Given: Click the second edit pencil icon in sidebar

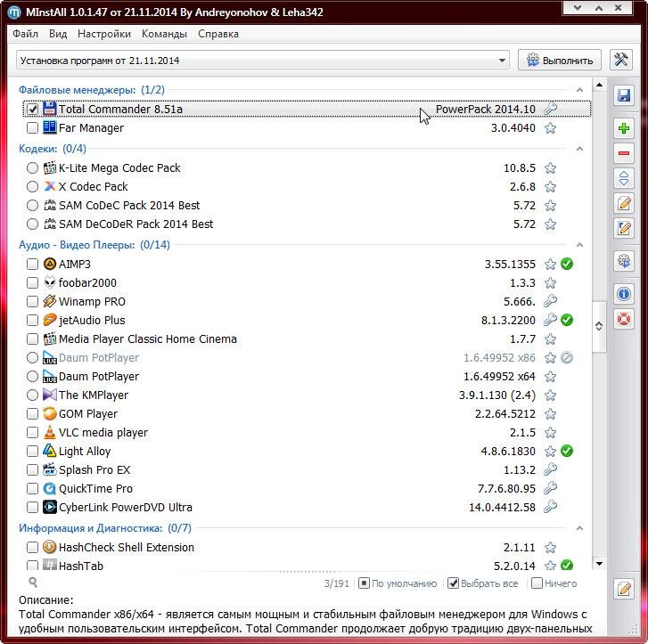Looking at the screenshot, I should (x=624, y=228).
